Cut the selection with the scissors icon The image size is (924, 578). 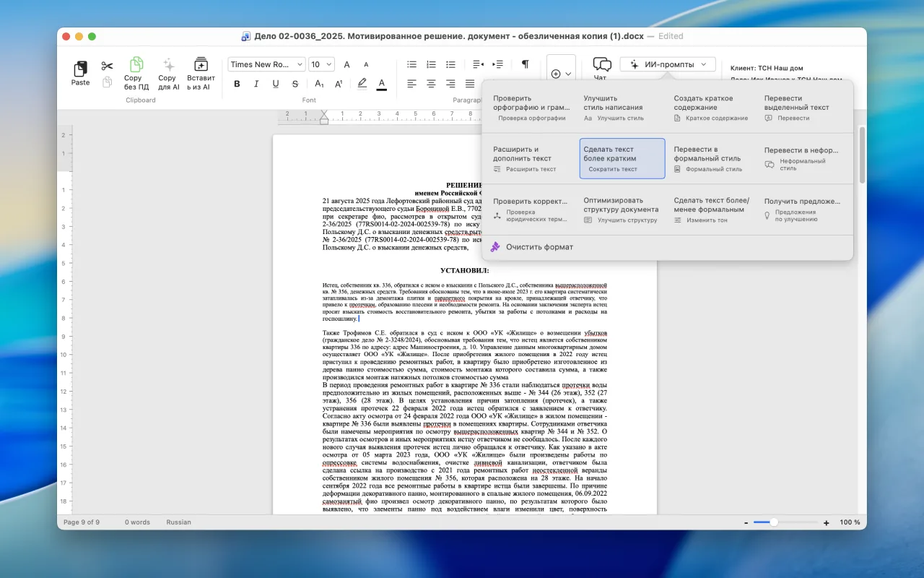click(x=108, y=66)
